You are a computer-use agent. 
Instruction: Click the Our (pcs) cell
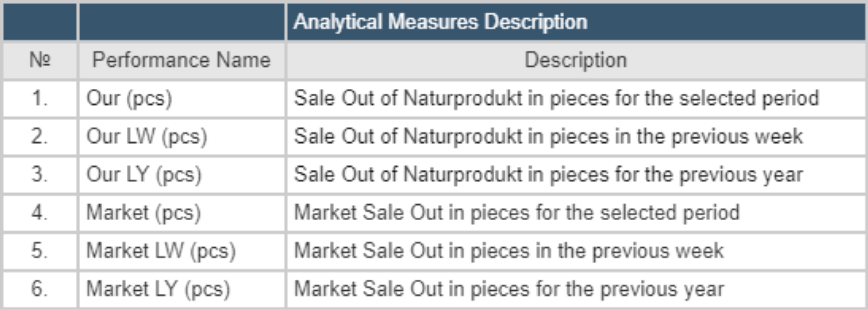point(129,99)
